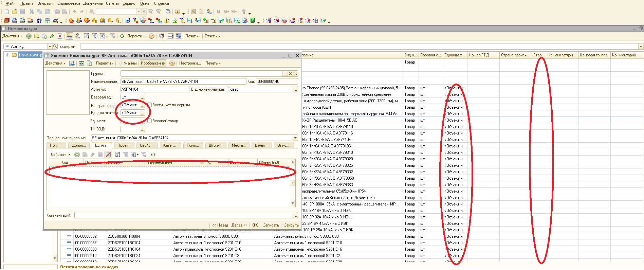Open the Справочники menu
The image size is (644, 270).
click(69, 3)
